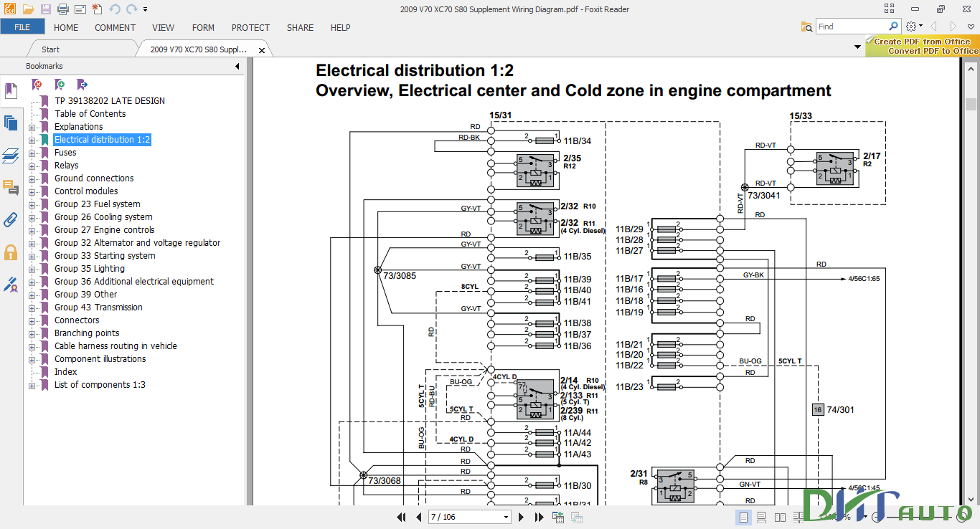Collapse the Bookmarks navigation panel arrow

[x=237, y=67]
